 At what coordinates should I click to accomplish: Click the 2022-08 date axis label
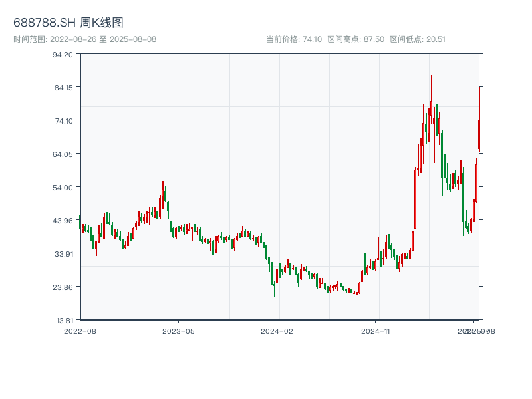(80, 331)
